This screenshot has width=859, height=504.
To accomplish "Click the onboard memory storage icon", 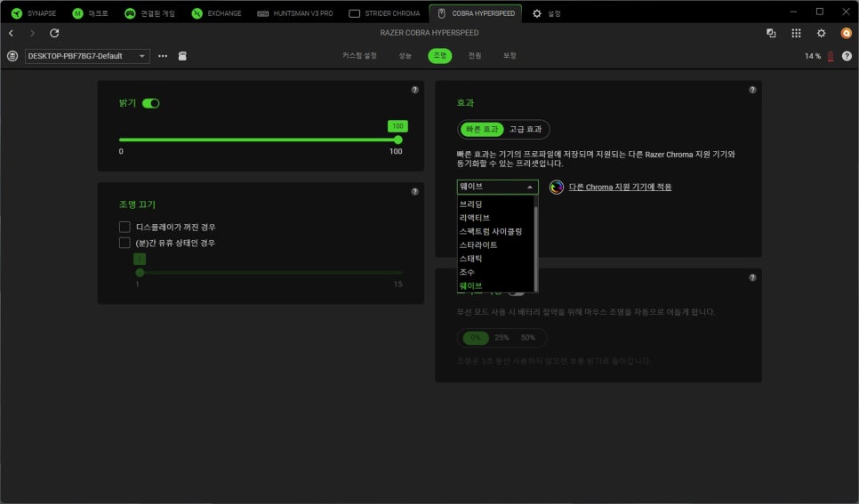I will [x=182, y=56].
